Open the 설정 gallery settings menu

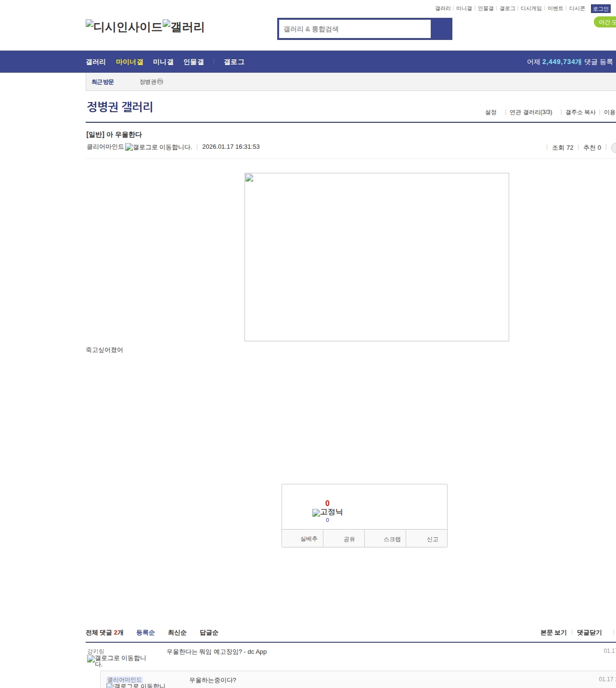pyautogui.click(x=490, y=112)
